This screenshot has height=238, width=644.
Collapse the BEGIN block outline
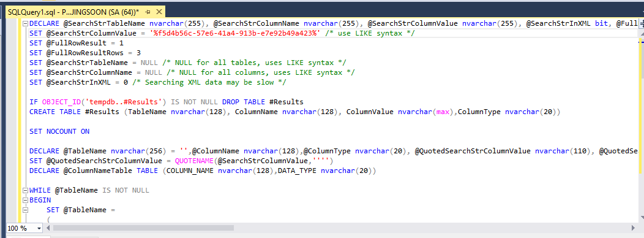click(x=25, y=200)
